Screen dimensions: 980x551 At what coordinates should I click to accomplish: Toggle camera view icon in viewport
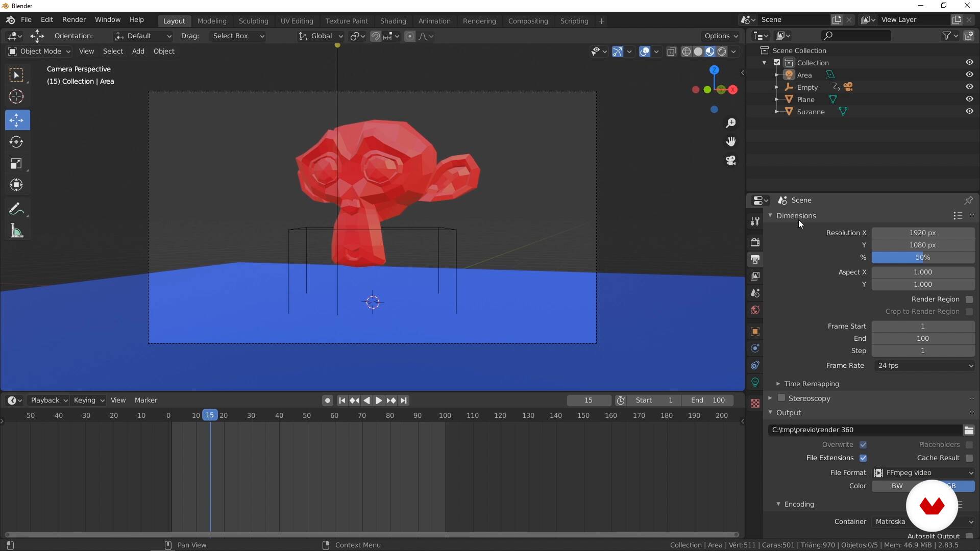click(731, 160)
